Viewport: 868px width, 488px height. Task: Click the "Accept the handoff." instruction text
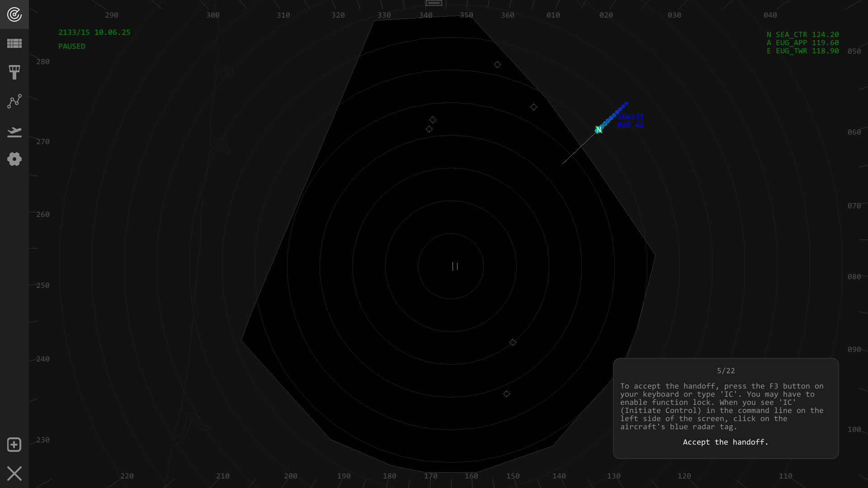tap(726, 442)
